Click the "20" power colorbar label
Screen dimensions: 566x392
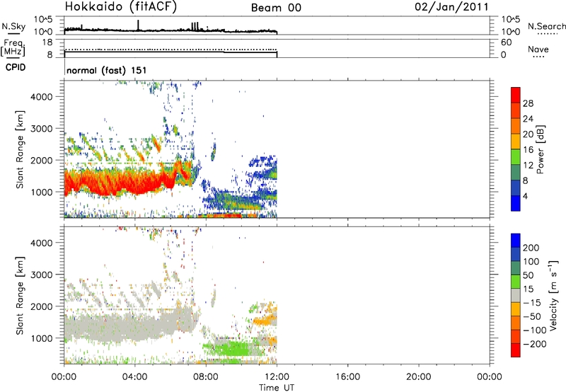(528, 134)
